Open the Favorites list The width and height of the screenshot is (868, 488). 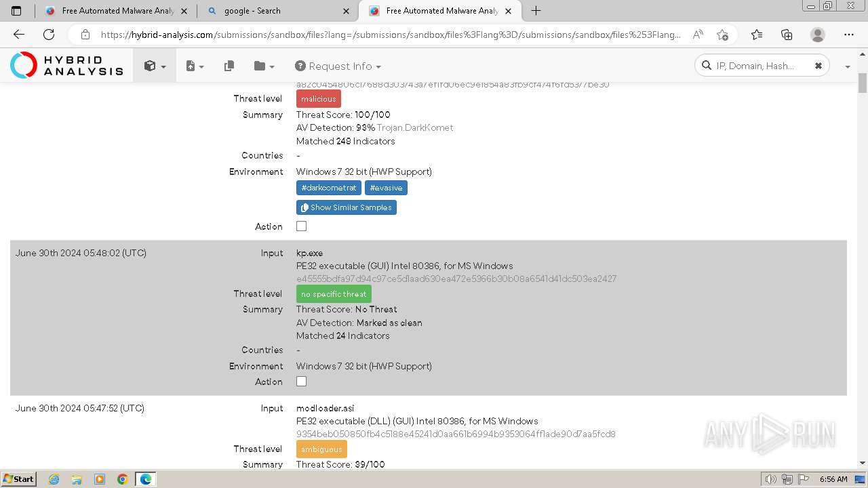757,35
